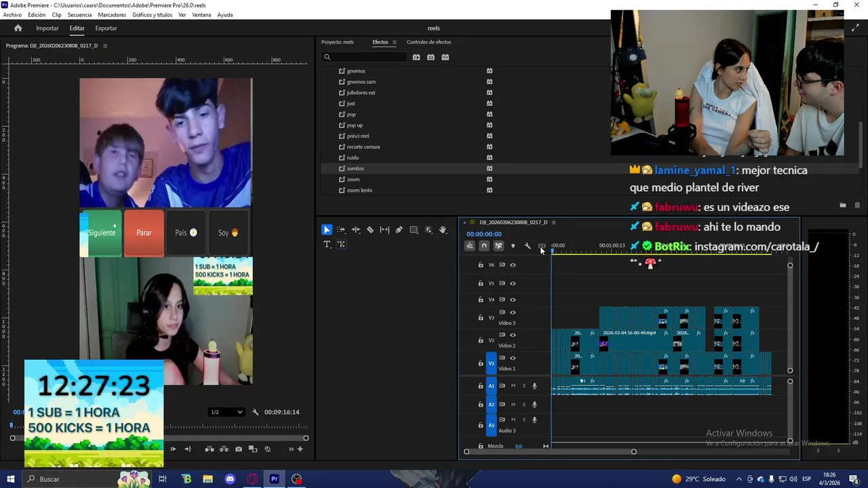Select the Track Select Forward tool
This screenshot has width=868, height=488.
point(341,230)
